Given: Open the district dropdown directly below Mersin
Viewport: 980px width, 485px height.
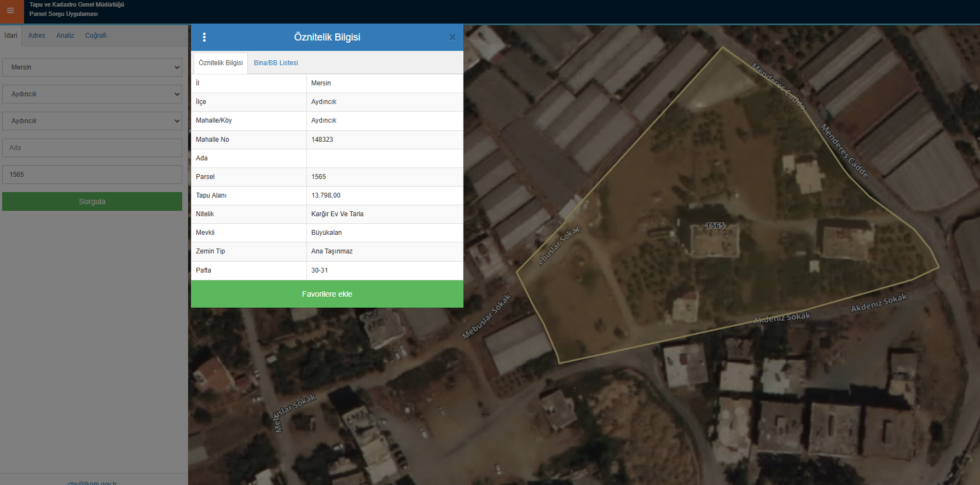Looking at the screenshot, I should pos(92,94).
